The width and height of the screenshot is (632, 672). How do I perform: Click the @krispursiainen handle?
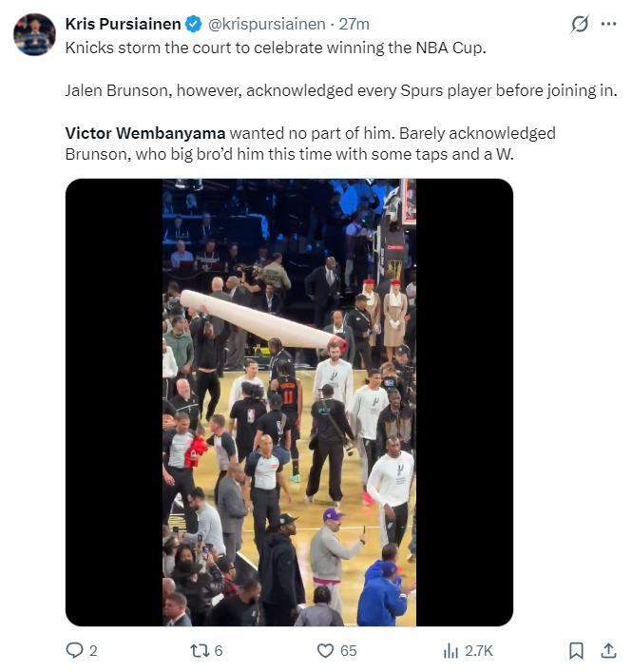click(266, 24)
